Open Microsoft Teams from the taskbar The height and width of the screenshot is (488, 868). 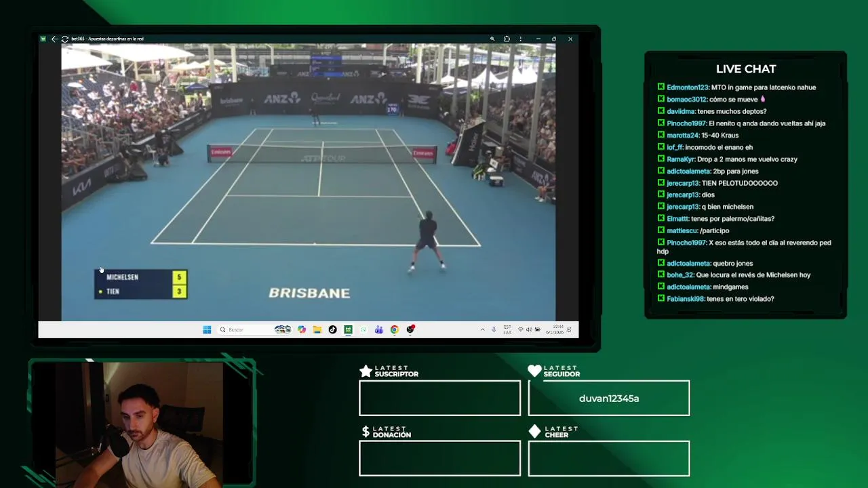tap(378, 329)
